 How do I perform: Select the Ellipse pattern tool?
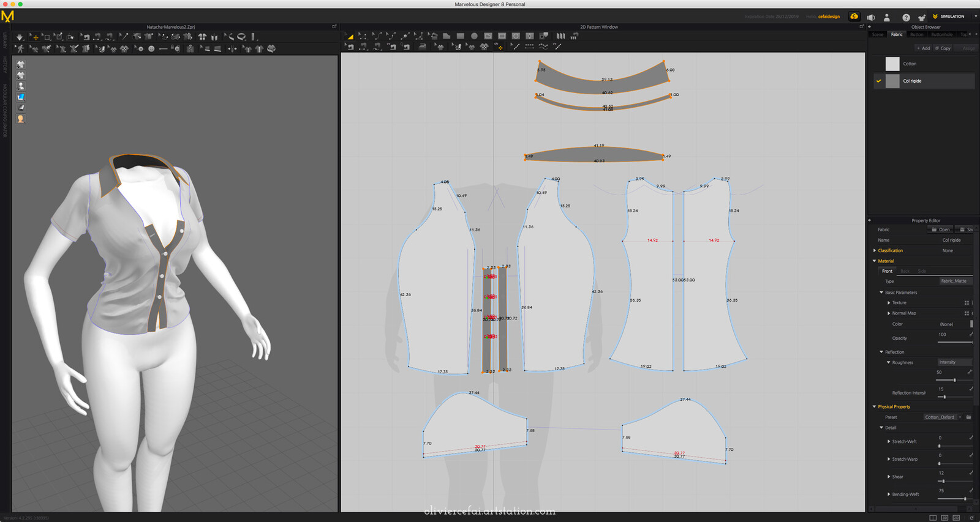[474, 37]
